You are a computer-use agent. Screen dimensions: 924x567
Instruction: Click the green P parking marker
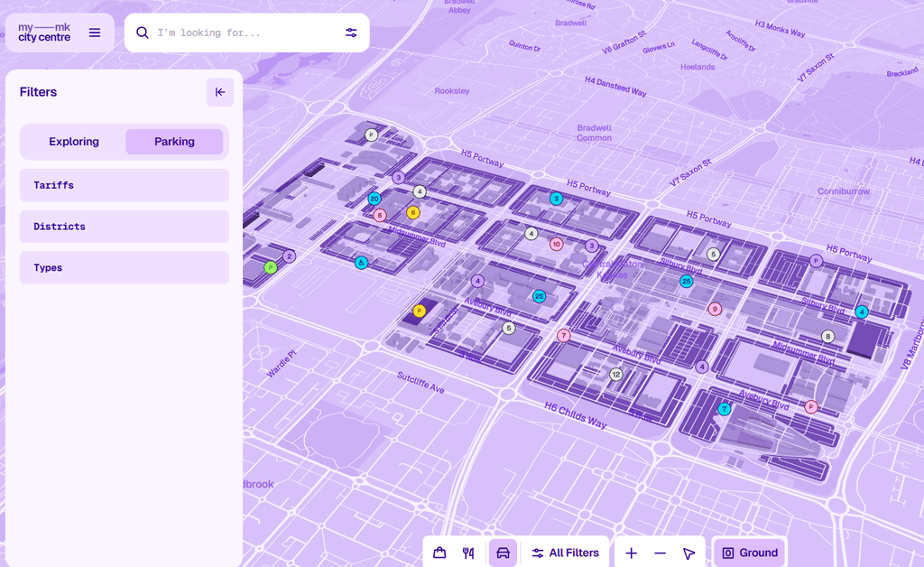coord(270,267)
